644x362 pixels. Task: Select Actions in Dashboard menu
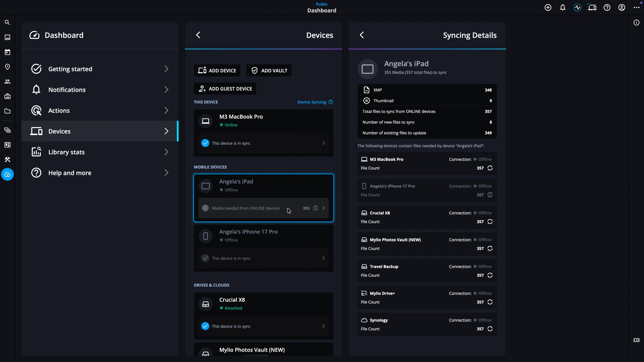click(59, 110)
